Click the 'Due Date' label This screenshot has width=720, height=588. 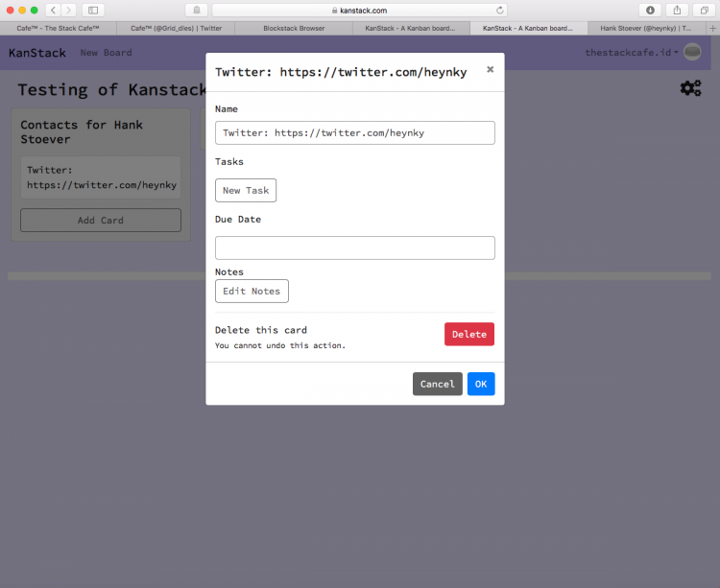238,220
